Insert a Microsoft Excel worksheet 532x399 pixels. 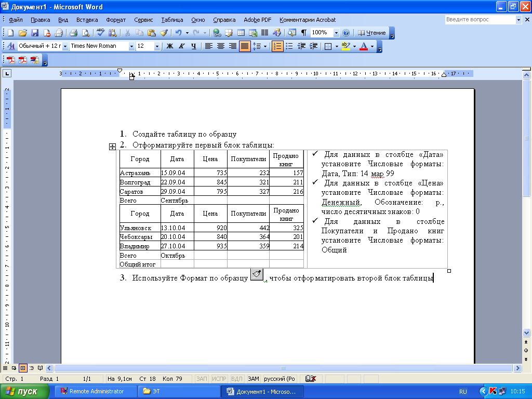click(x=253, y=33)
